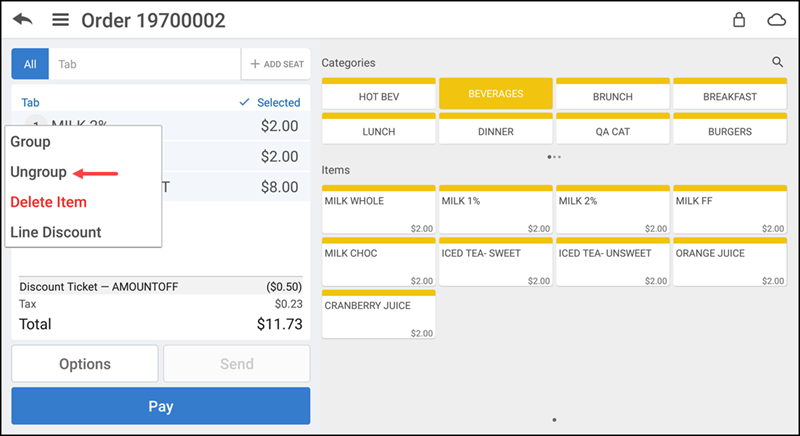Image resolution: width=800 pixels, height=436 pixels.
Task: Choose Line Discount from context menu
Action: pyautogui.click(x=56, y=232)
